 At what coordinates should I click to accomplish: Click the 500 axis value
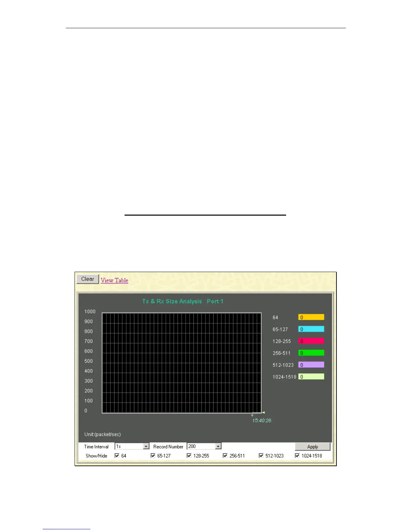[x=89, y=361]
